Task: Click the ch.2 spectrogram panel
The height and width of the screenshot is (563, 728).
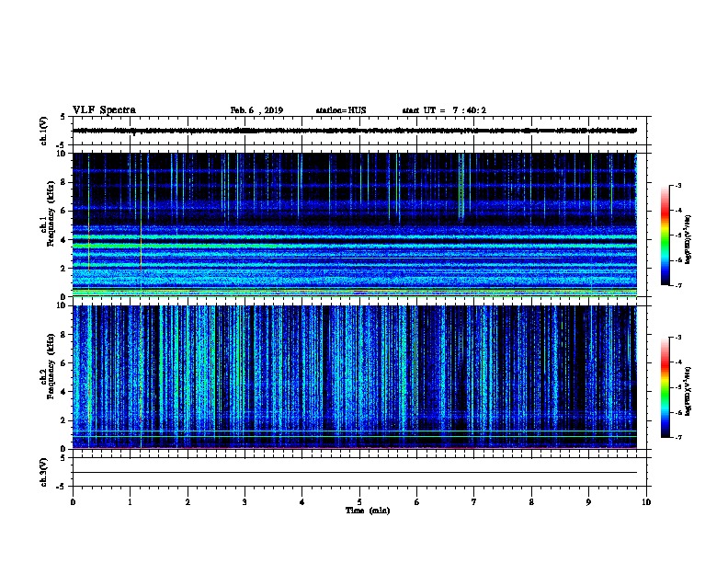Action: tap(355, 377)
